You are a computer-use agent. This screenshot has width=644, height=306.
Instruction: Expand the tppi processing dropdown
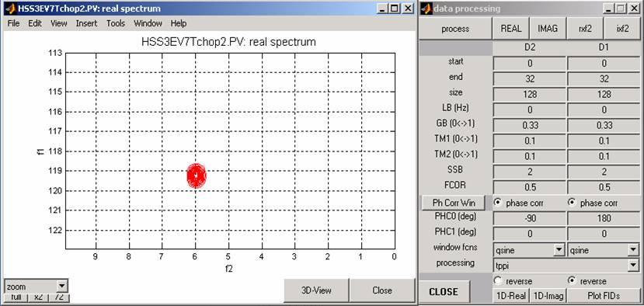[x=632, y=266]
